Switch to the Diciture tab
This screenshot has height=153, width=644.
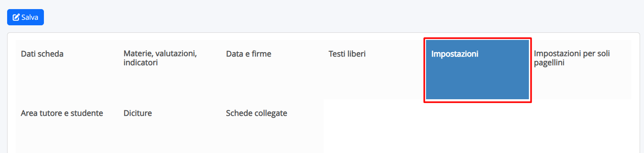click(x=170, y=126)
